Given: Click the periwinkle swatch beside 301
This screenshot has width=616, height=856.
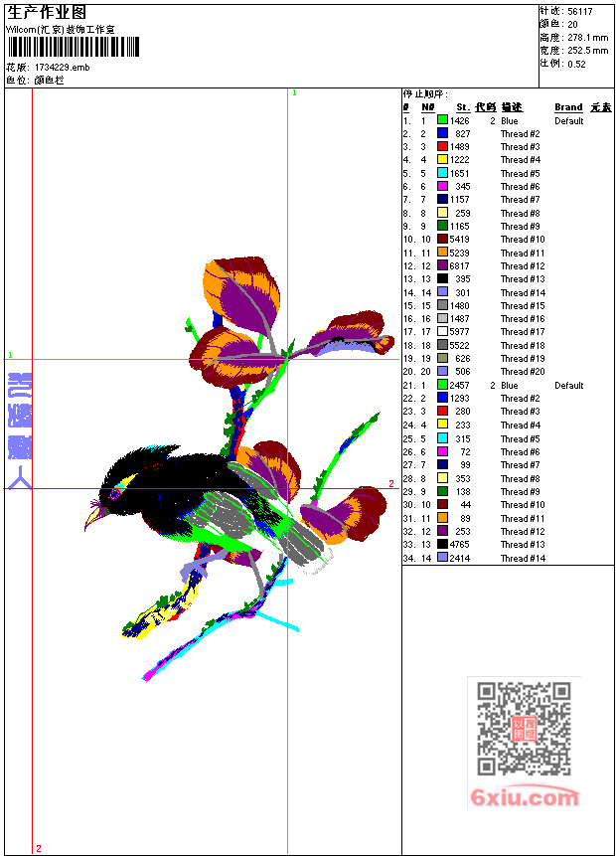Looking at the screenshot, I should [442, 292].
